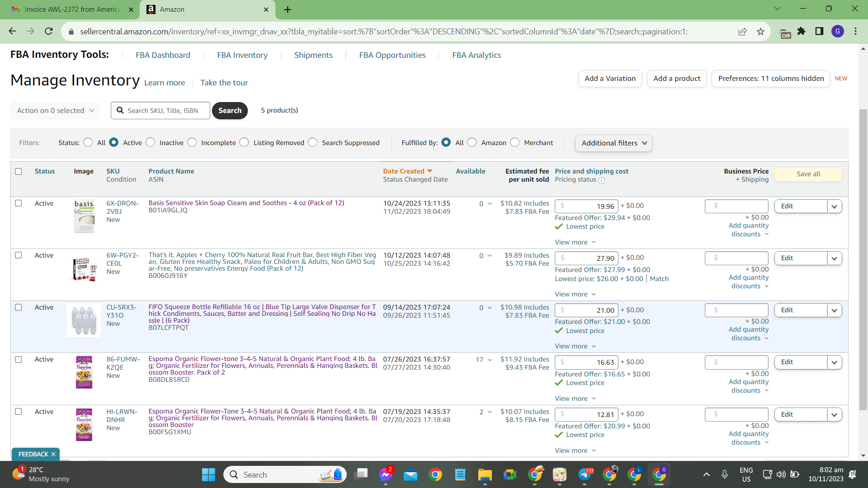The width and height of the screenshot is (868, 488).
Task: Click the Search button
Action: pyautogui.click(x=230, y=110)
